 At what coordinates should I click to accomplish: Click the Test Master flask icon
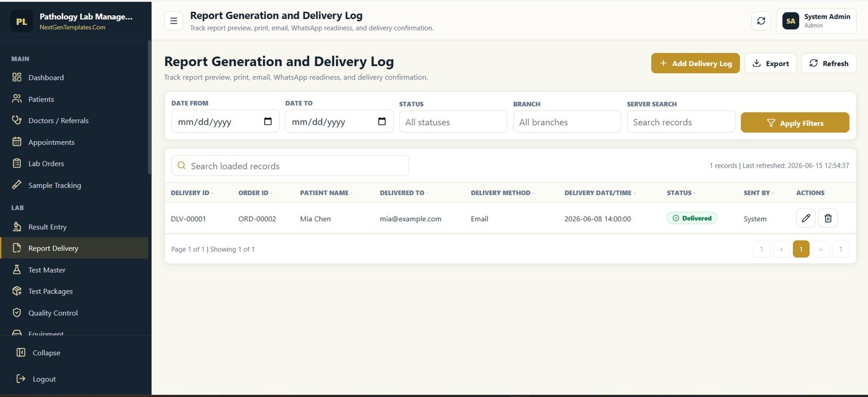point(17,270)
